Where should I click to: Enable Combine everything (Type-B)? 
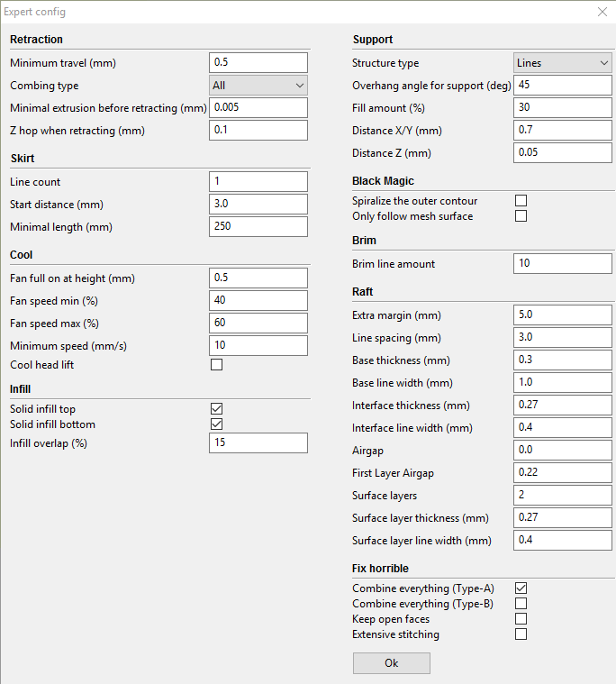pyautogui.click(x=521, y=603)
